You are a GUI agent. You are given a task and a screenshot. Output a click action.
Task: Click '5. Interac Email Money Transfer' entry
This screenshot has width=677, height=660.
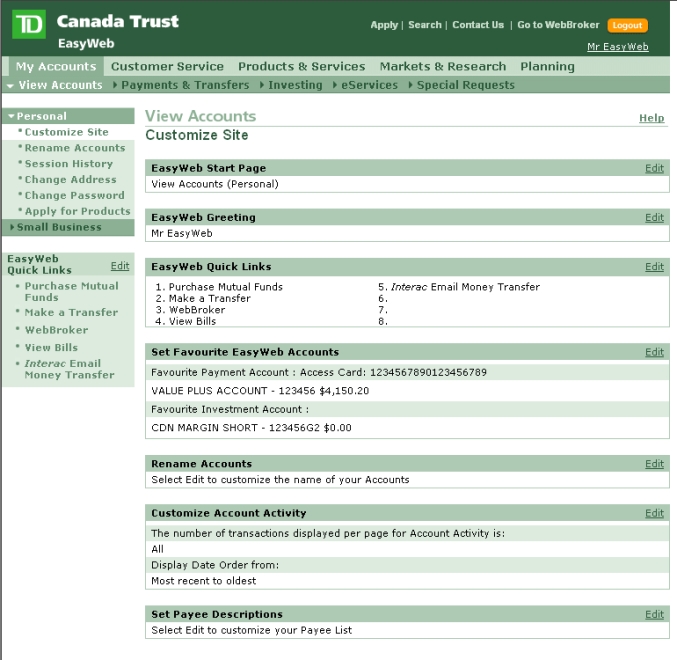pos(459,287)
